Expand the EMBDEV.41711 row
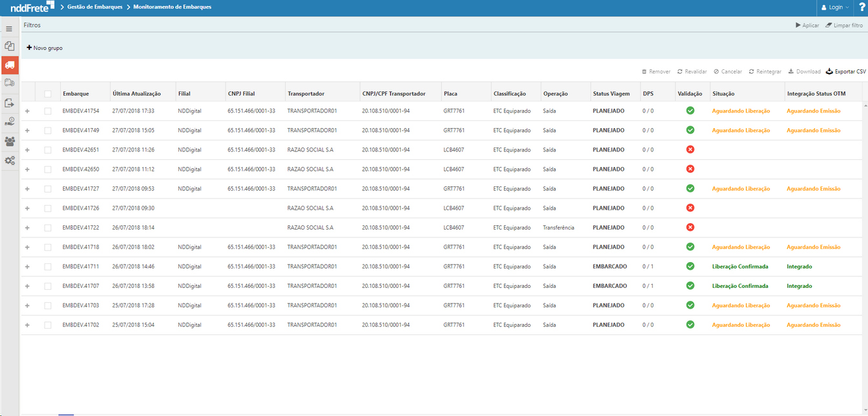Image resolution: width=868 pixels, height=416 pixels. [x=26, y=266]
